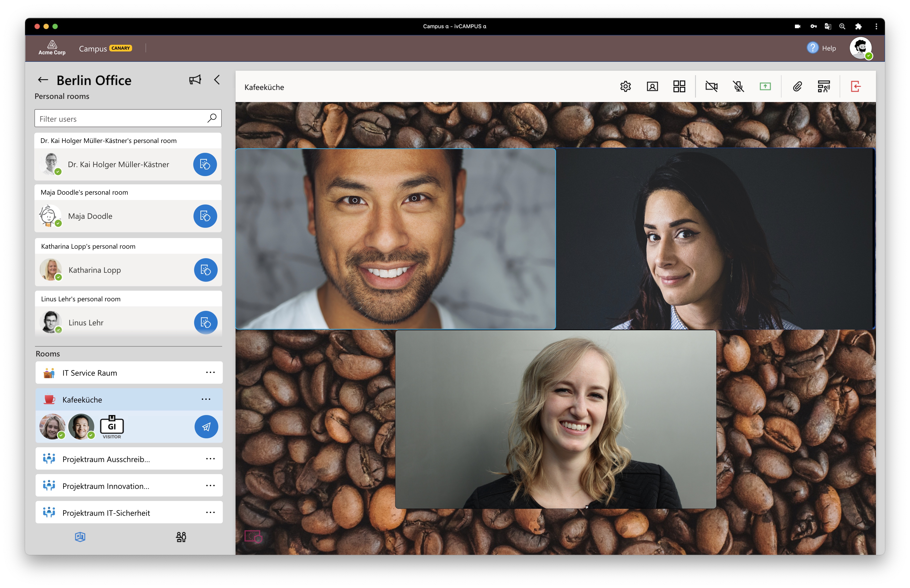The image size is (910, 588).
Task: Open the attachments paperclip icon
Action: pos(797,87)
